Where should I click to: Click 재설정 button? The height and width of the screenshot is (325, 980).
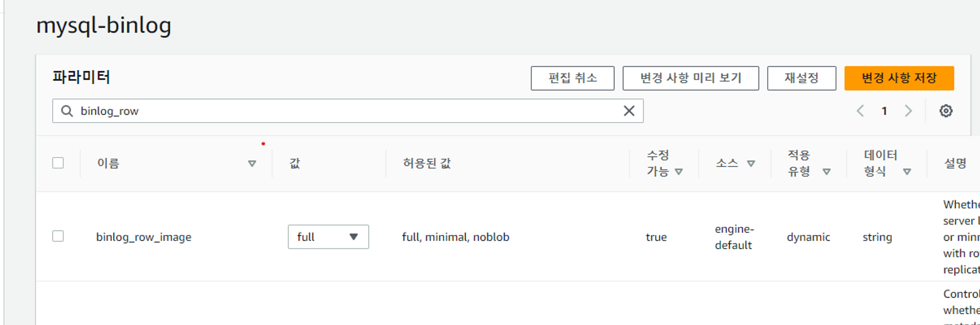pos(802,78)
